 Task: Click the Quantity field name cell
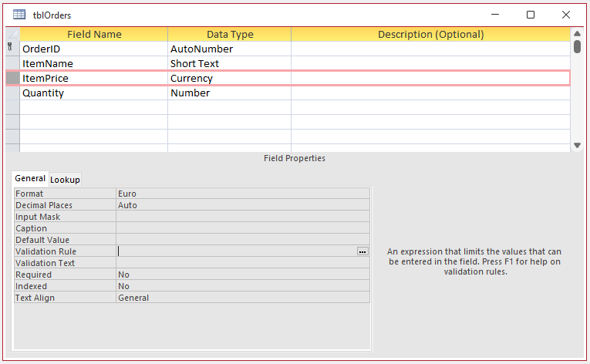pos(93,93)
